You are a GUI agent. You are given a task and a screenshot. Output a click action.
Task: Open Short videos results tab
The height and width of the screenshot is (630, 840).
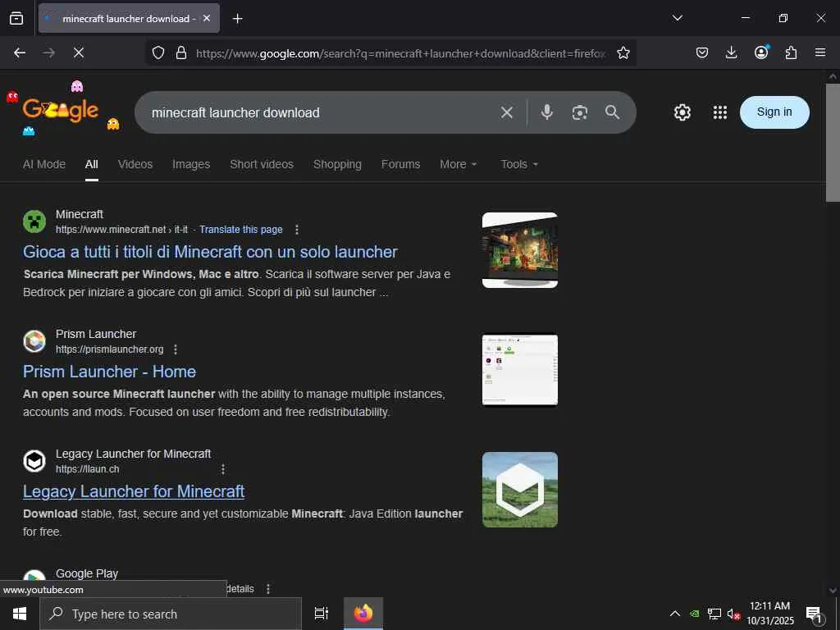point(262,164)
